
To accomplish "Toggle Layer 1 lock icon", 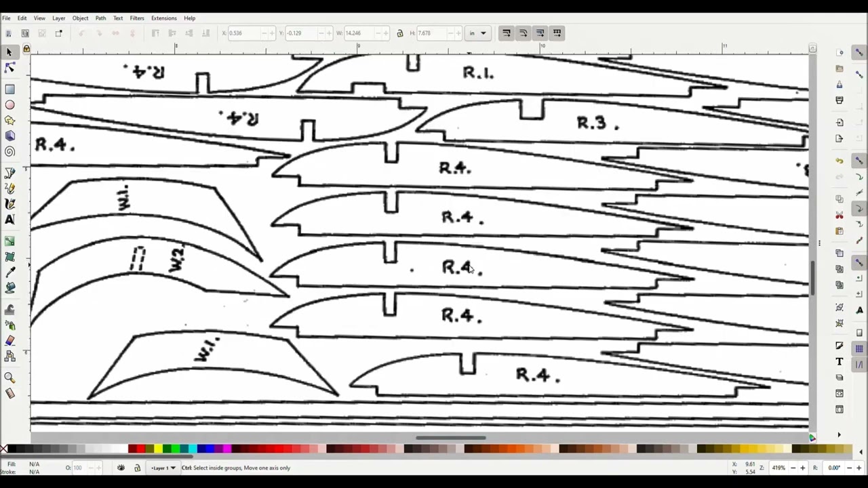I will [x=137, y=468].
